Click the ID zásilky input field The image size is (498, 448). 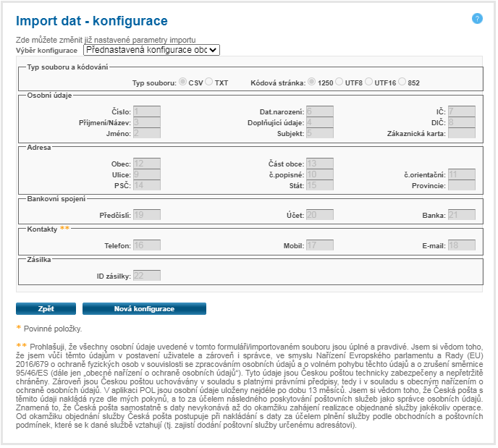(146, 275)
